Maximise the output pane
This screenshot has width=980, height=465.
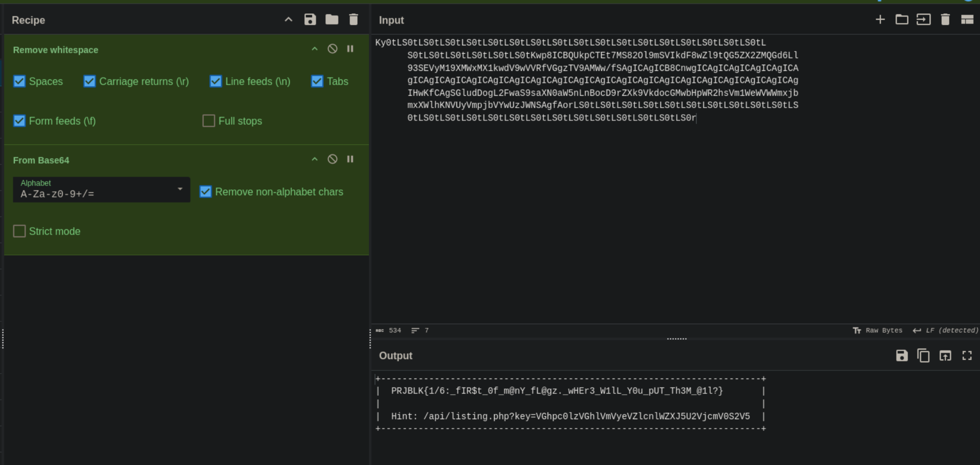coord(967,355)
